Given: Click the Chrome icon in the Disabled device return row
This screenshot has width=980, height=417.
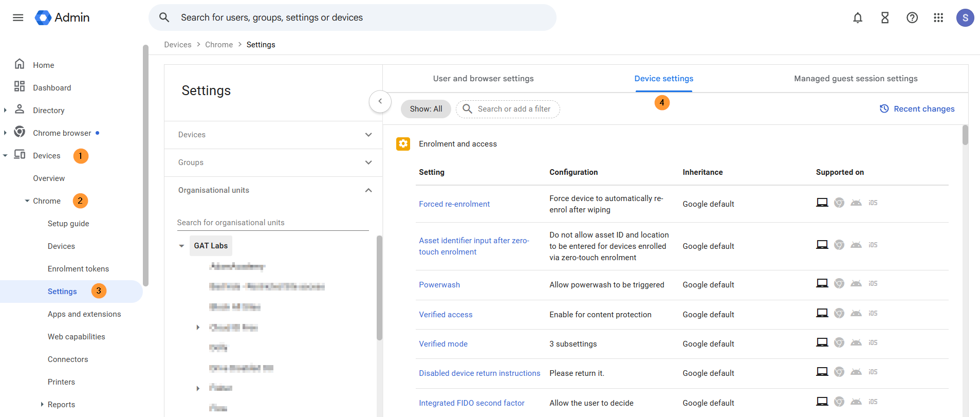Looking at the screenshot, I should pos(839,372).
